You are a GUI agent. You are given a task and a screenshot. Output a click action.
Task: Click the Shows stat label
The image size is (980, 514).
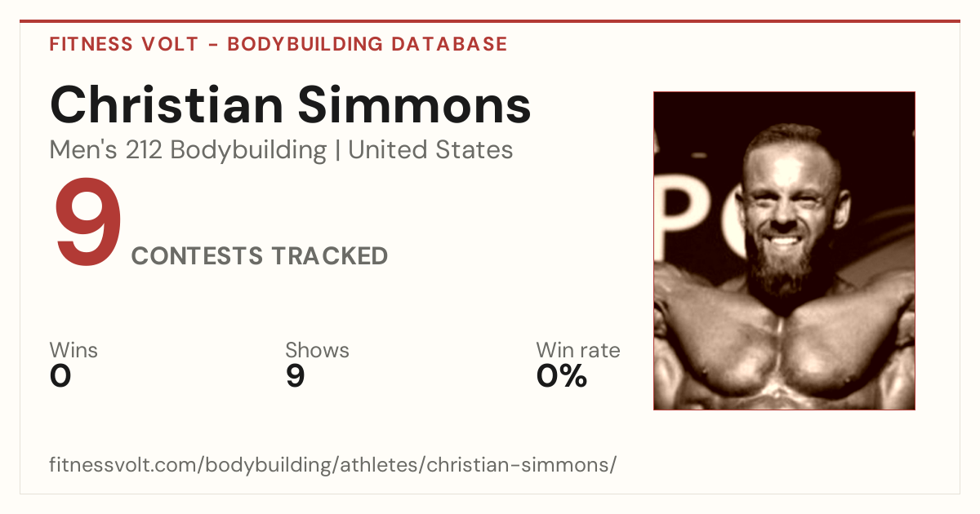point(317,351)
